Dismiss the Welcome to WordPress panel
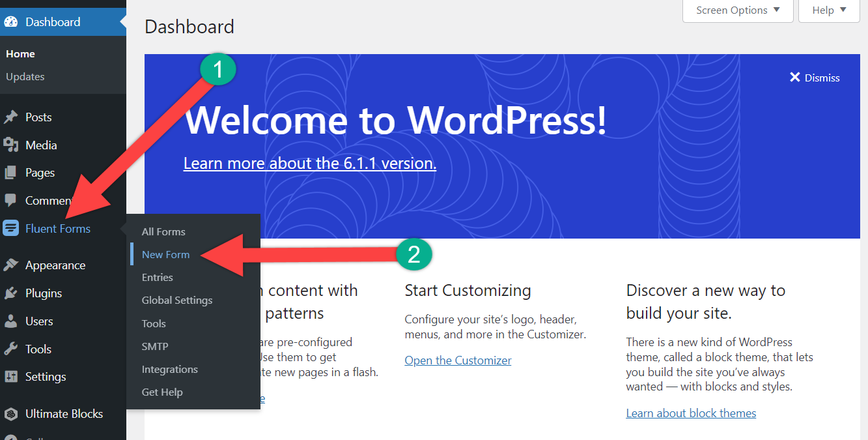 [x=815, y=78]
